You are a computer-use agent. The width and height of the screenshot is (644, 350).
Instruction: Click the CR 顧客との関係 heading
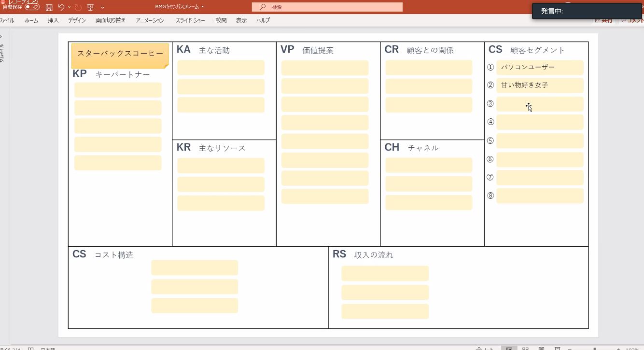(419, 50)
